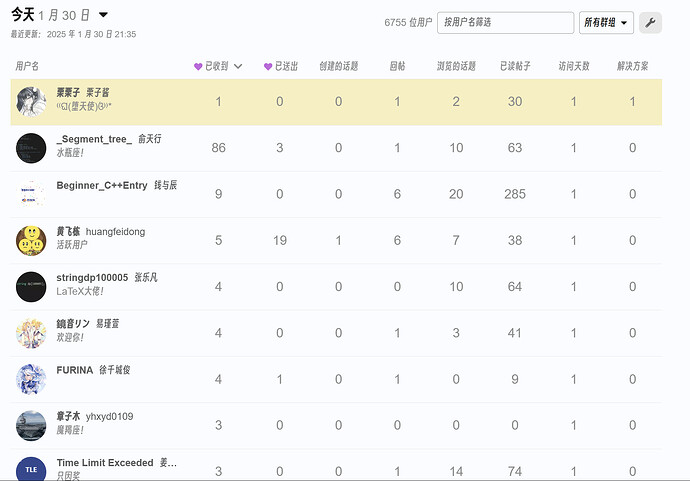Screen dimensions: 690x481
Task: Sort by 用户名 column header
Action: 27,66
